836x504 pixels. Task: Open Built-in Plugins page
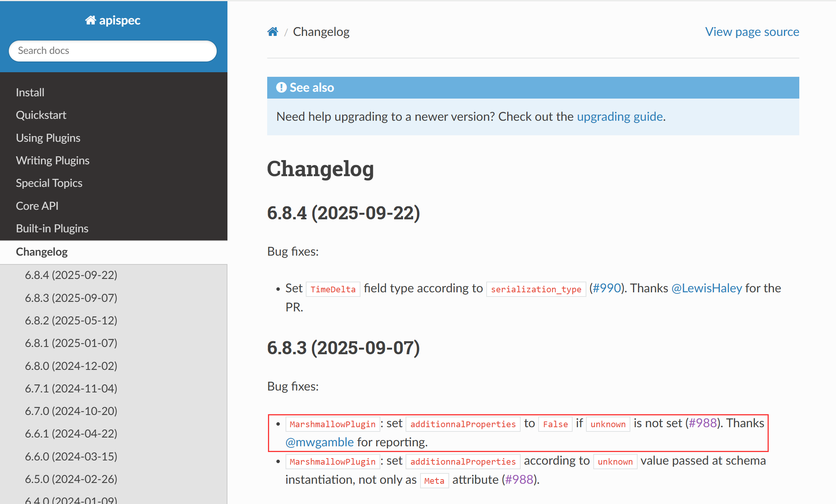coord(52,229)
